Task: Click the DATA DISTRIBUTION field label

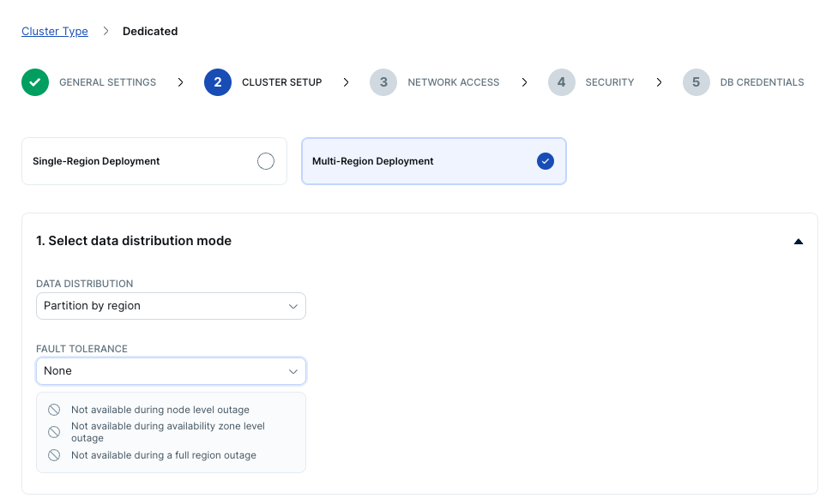Action: [84, 284]
